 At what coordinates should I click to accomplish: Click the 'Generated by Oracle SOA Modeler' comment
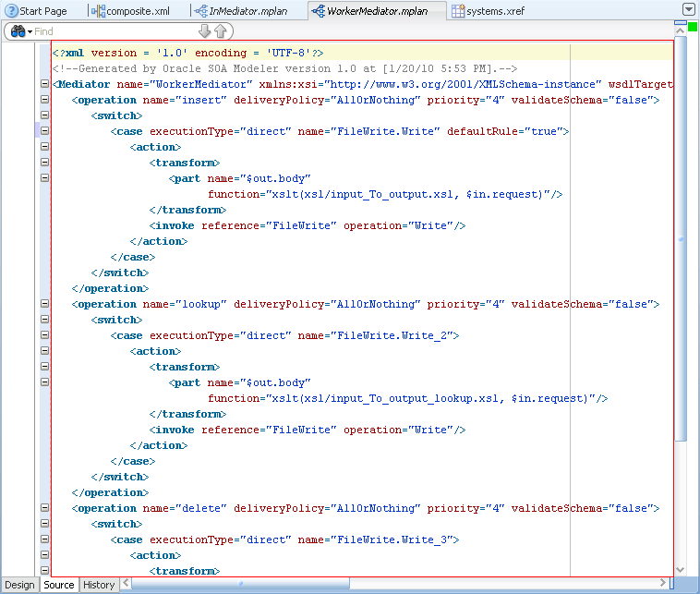(284, 68)
